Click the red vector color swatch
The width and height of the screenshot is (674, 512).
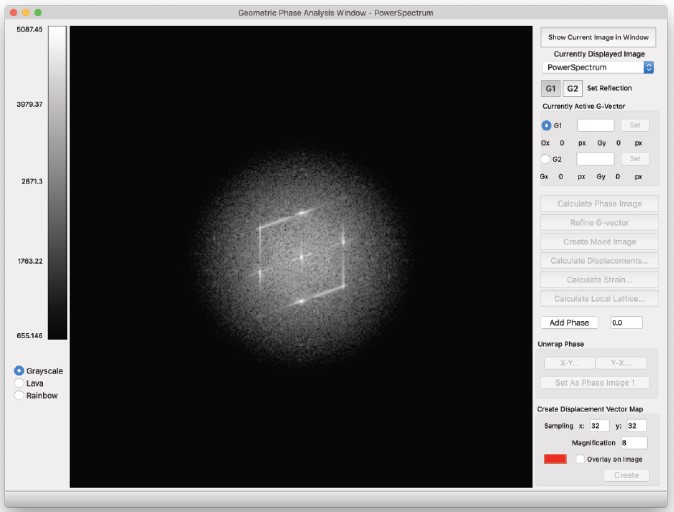pyautogui.click(x=555, y=458)
